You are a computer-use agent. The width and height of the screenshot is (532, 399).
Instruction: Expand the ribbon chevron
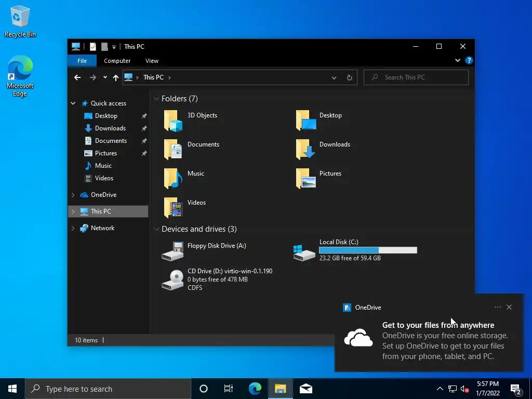[x=458, y=60]
